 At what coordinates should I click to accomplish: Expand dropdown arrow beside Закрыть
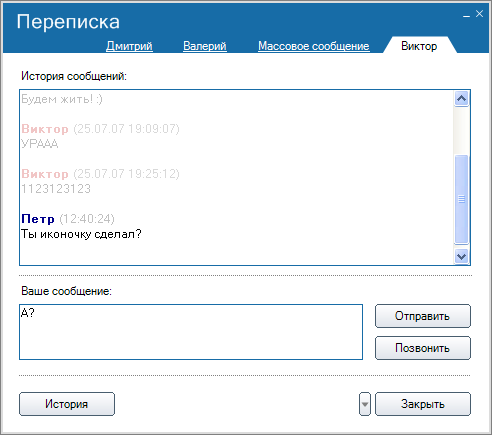coord(365,404)
